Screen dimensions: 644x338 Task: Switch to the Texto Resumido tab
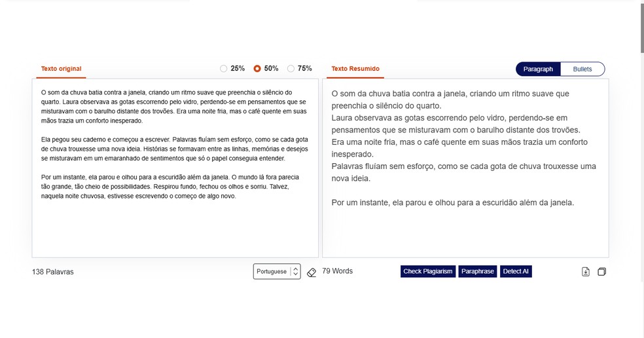[x=355, y=69]
